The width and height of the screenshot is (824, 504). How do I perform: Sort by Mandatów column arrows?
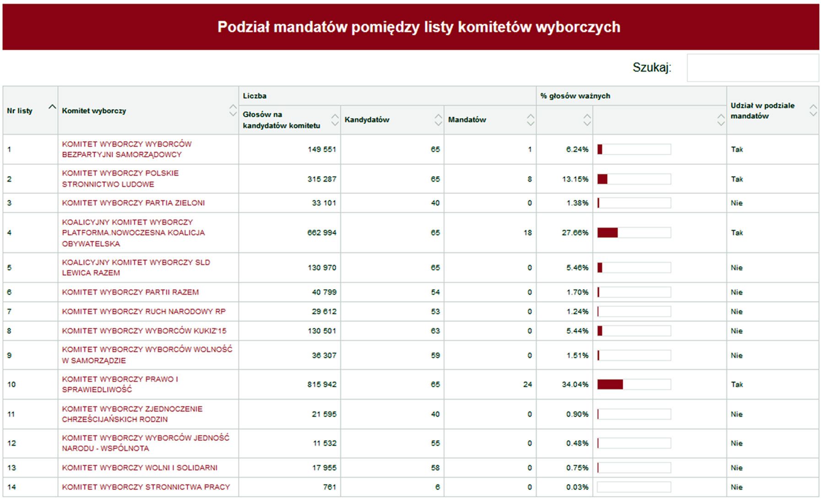(x=531, y=119)
